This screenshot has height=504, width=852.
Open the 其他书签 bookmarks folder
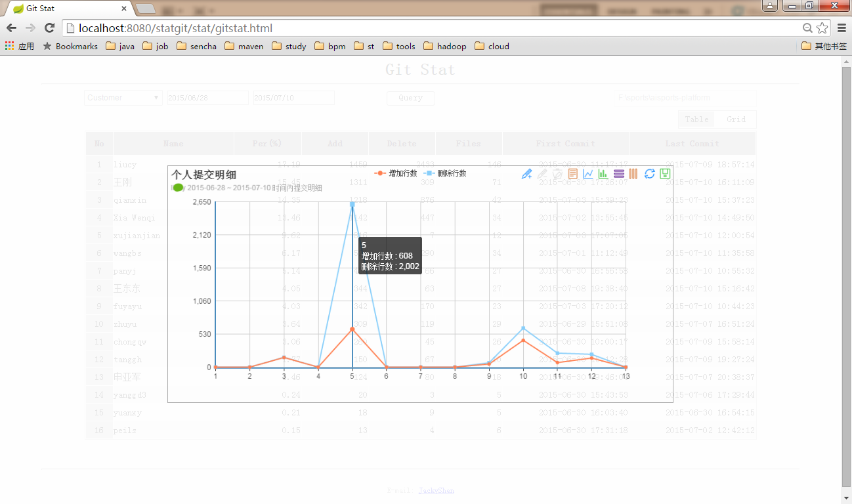point(824,47)
